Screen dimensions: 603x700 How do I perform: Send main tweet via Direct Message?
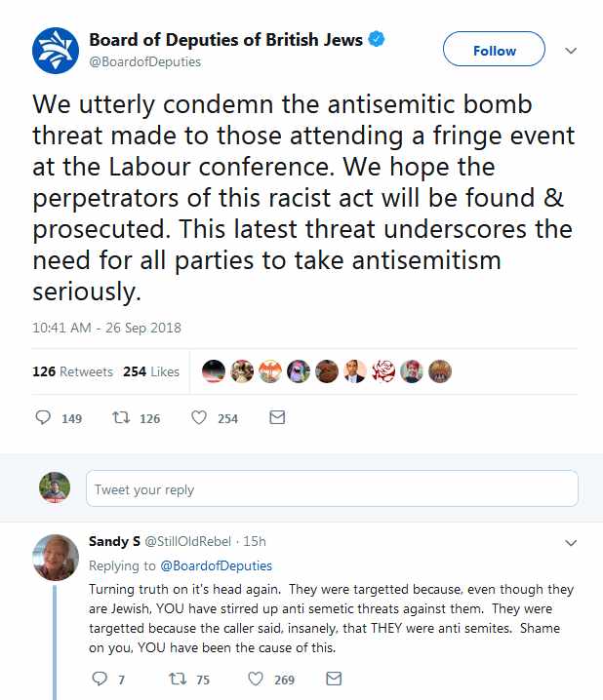pyautogui.click(x=277, y=418)
